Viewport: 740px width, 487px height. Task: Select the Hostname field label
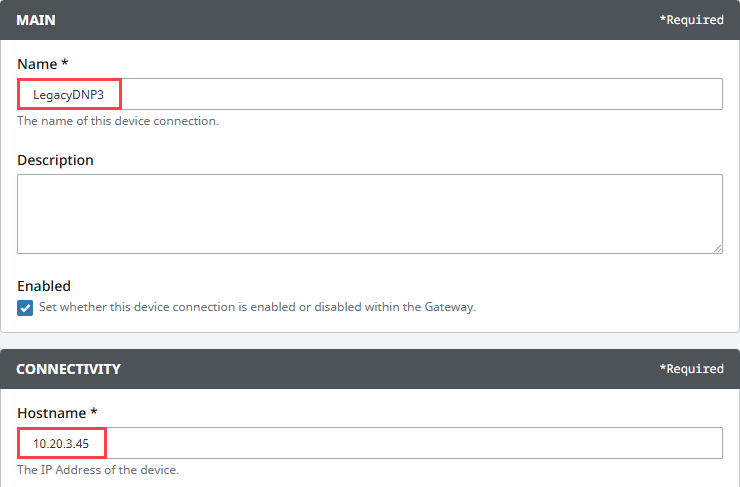52,413
